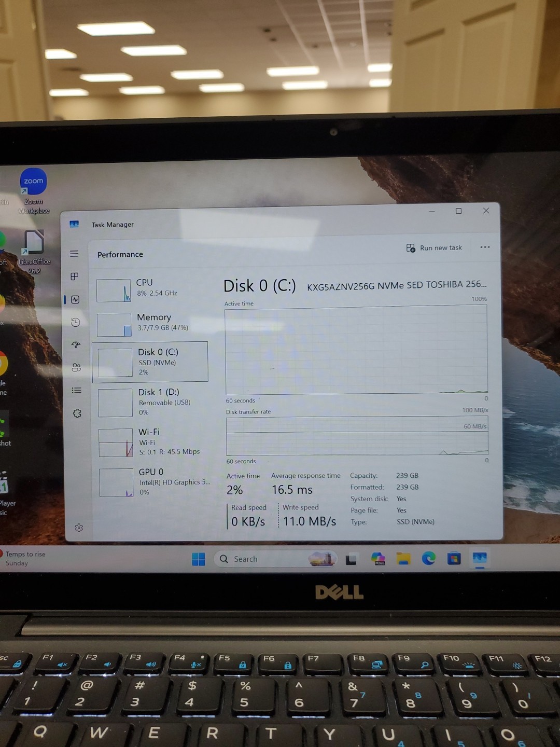560x747 pixels.
Task: Open File Explorer from taskbar
Action: 403,558
